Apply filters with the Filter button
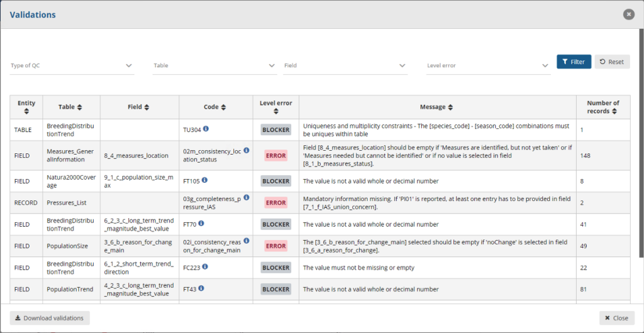Viewport: 644px width, 333px height. click(x=574, y=62)
